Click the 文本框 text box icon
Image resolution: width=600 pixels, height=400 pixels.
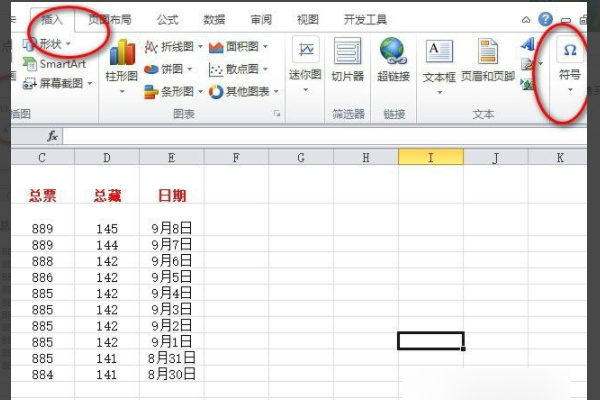(439, 51)
